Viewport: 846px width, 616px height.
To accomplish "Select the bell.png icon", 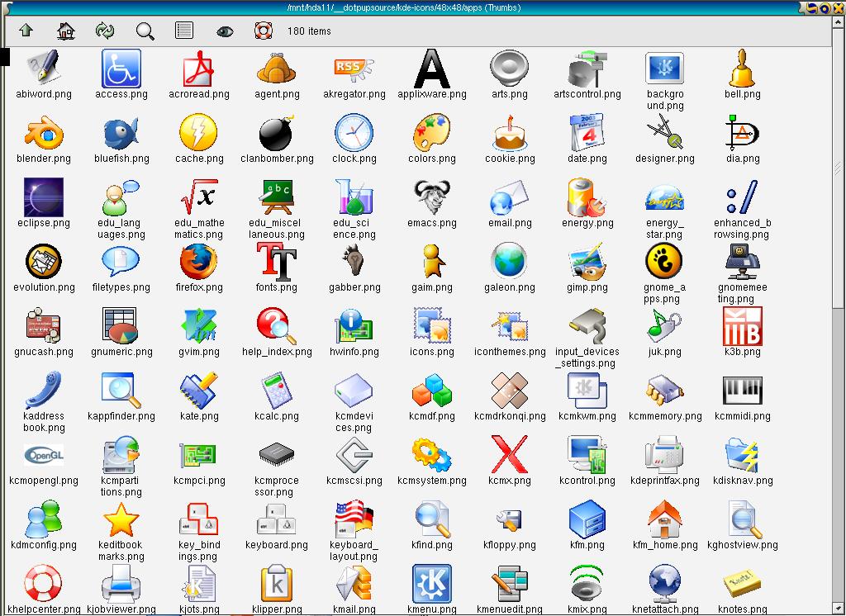I will (743, 69).
